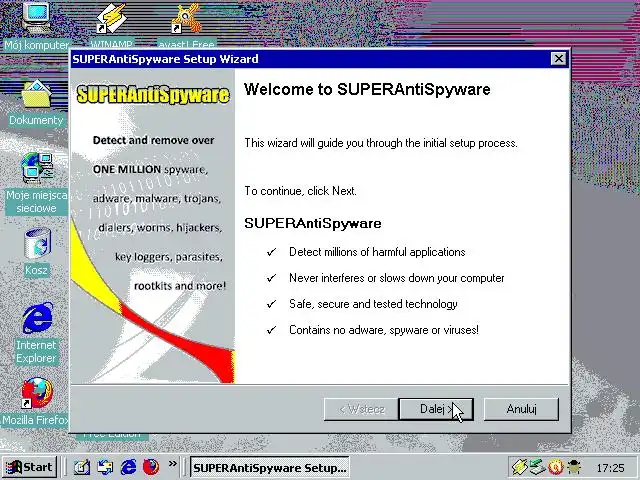
Task: Click SUPERAntiSpyware Setup taskbar button
Action: (270, 467)
